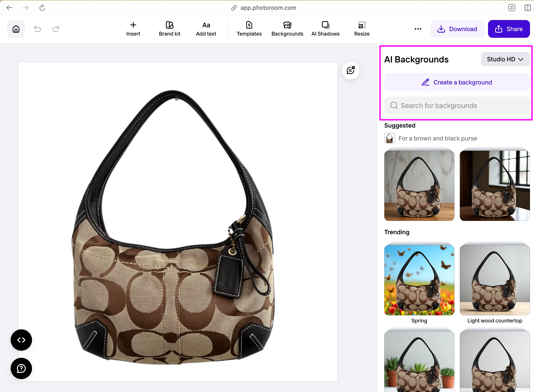Go back in the browser
The width and height of the screenshot is (534, 392).
9,8
